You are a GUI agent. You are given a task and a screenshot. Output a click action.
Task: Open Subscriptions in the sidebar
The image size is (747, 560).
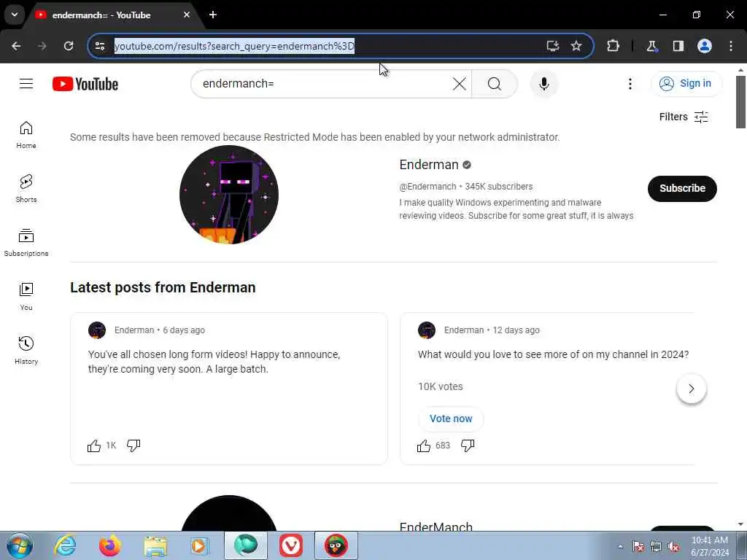point(26,242)
